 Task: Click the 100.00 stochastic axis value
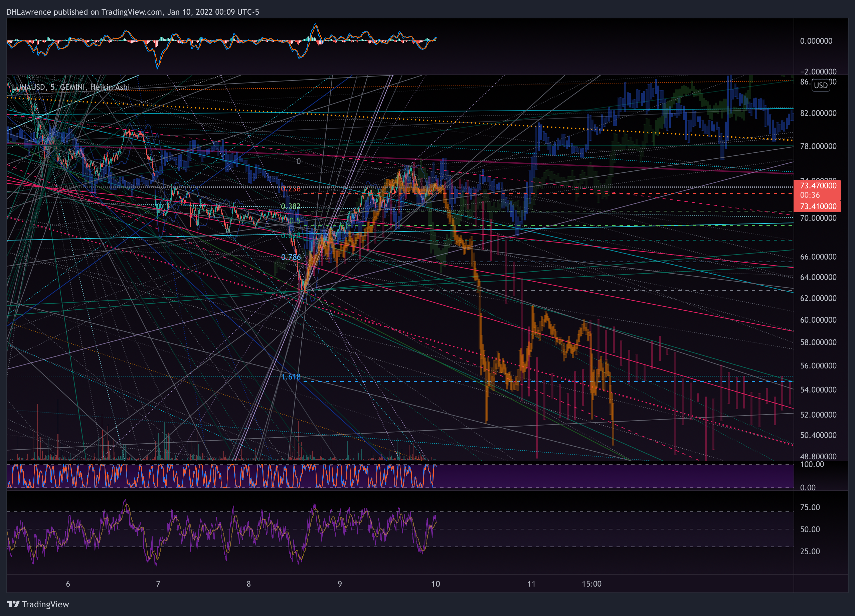pyautogui.click(x=812, y=464)
